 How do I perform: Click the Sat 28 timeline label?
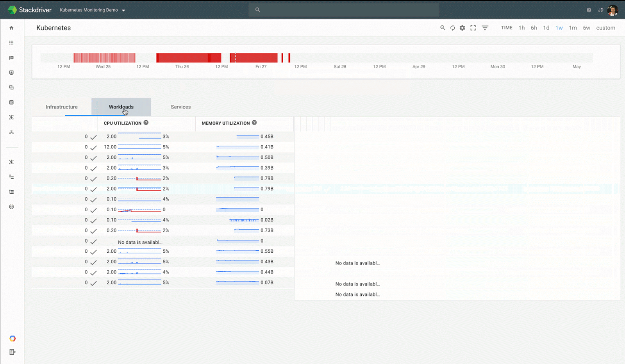click(340, 67)
